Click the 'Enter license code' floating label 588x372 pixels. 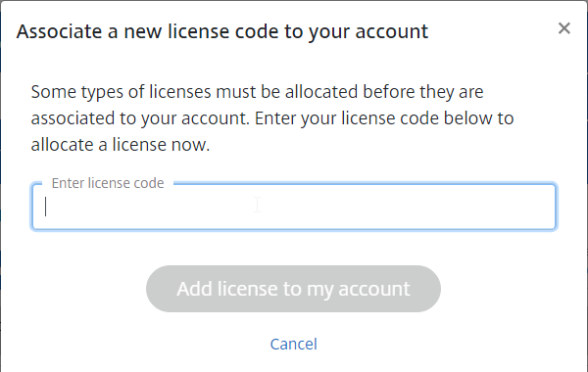coord(108,183)
